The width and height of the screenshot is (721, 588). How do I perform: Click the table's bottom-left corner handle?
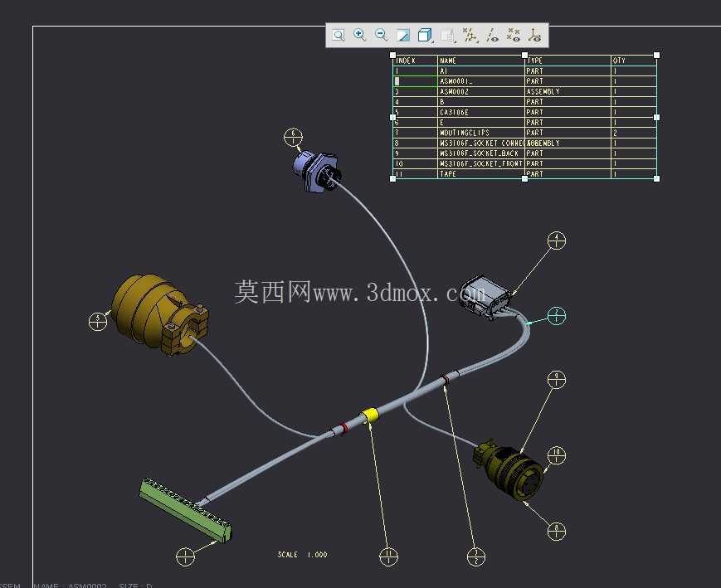click(392, 178)
